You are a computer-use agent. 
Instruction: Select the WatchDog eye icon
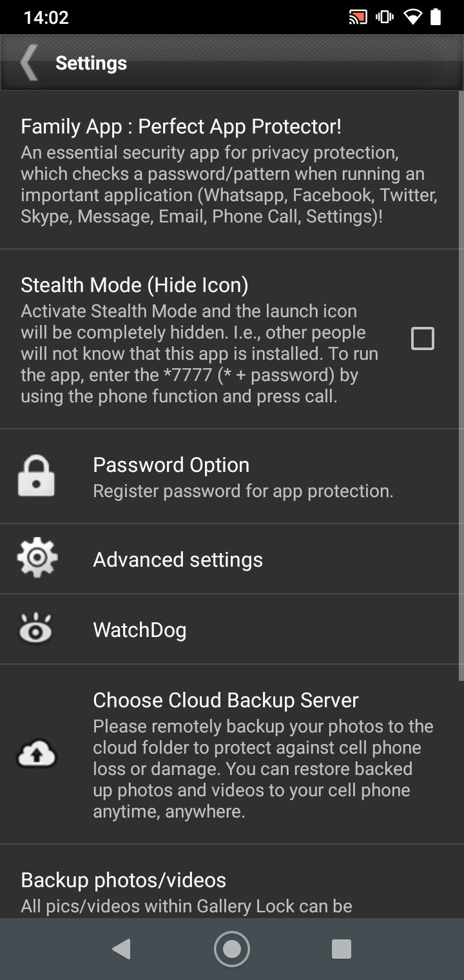pos(35,628)
